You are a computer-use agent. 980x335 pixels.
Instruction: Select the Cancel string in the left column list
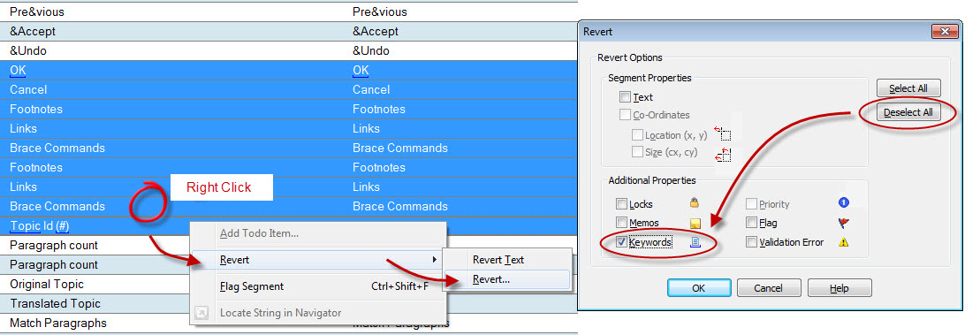tap(28, 89)
